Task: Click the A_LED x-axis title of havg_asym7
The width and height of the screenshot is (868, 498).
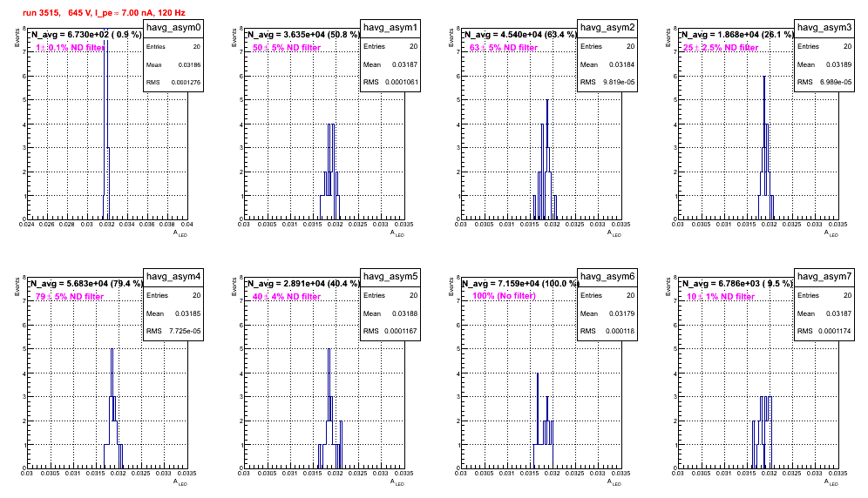Action: (831, 482)
